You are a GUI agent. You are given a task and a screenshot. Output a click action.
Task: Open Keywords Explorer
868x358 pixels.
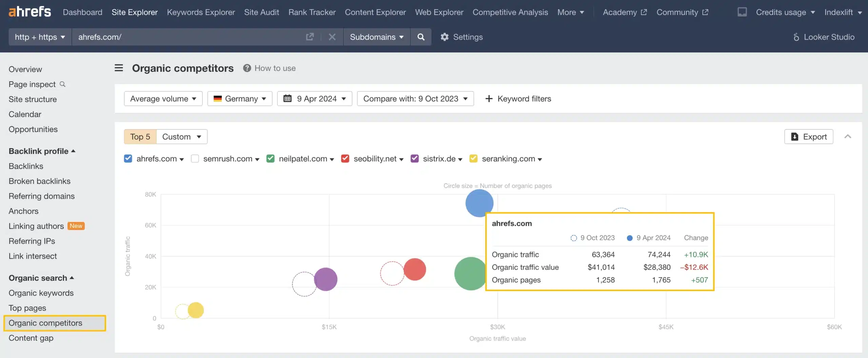point(201,12)
